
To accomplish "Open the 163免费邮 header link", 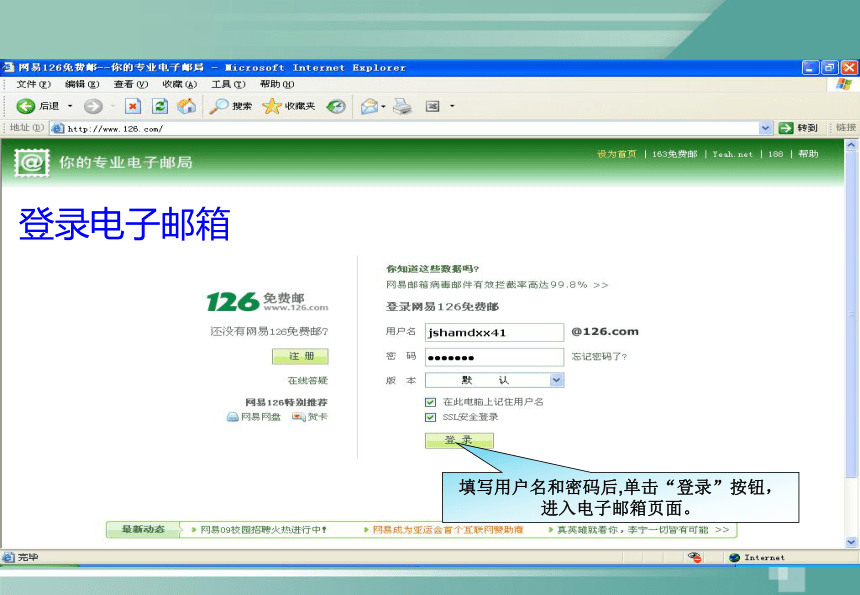I will pos(675,154).
